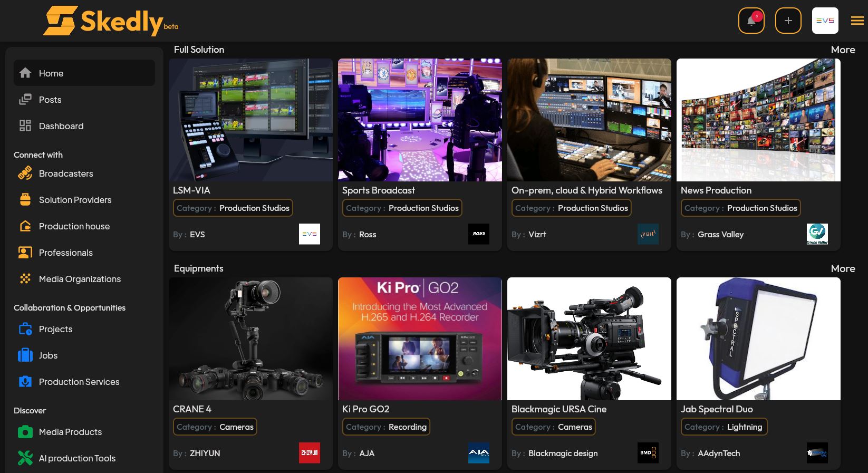Open the Posts menu item
The image size is (868, 473).
50,100
